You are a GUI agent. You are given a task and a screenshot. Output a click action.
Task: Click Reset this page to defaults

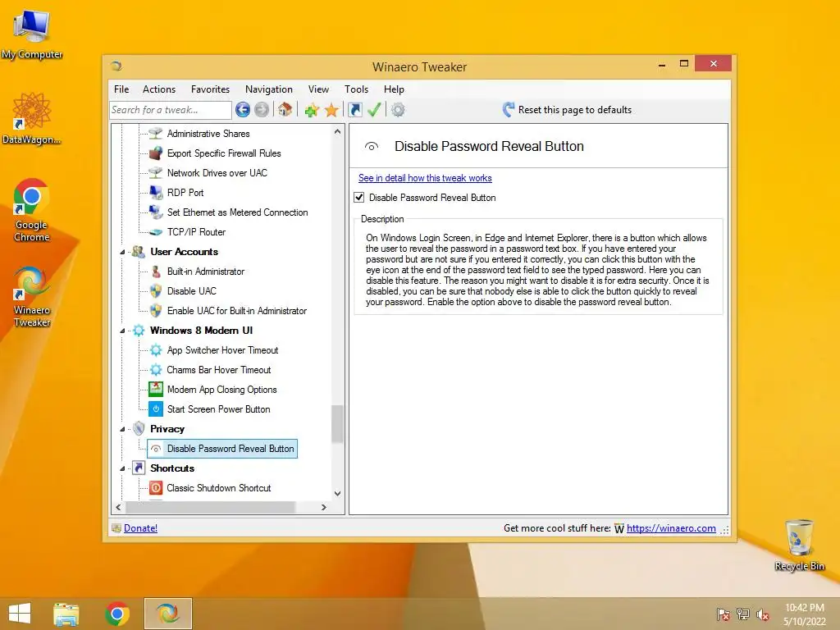[x=575, y=110]
